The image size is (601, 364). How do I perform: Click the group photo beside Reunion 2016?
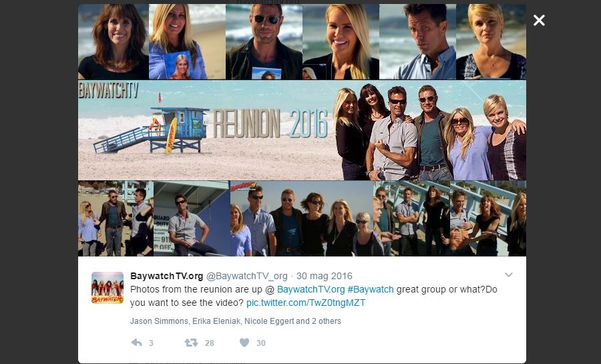pos(429,132)
